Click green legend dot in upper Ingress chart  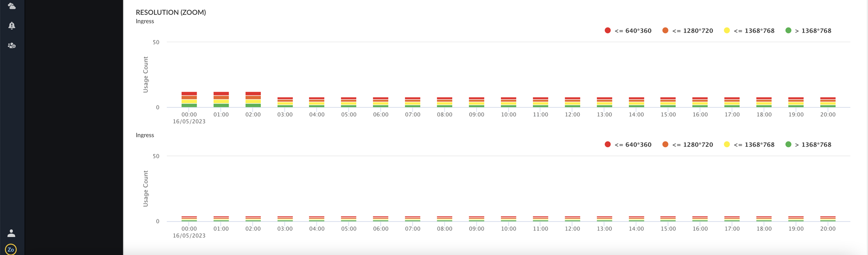pyautogui.click(x=789, y=30)
